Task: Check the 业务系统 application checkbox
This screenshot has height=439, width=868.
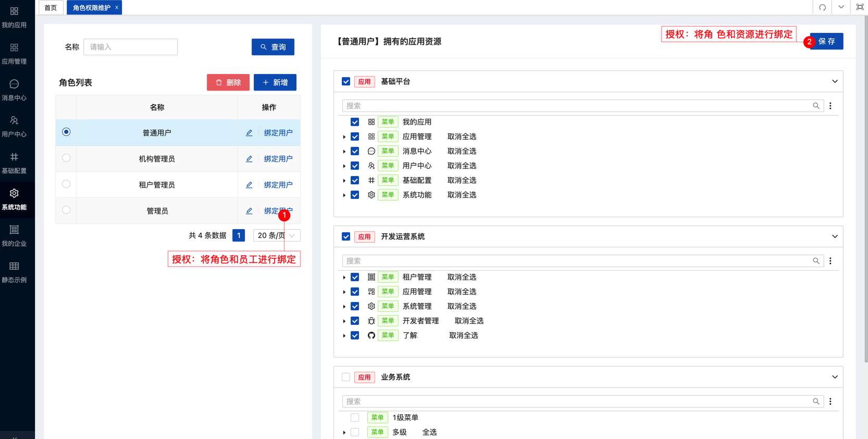Action: click(346, 377)
